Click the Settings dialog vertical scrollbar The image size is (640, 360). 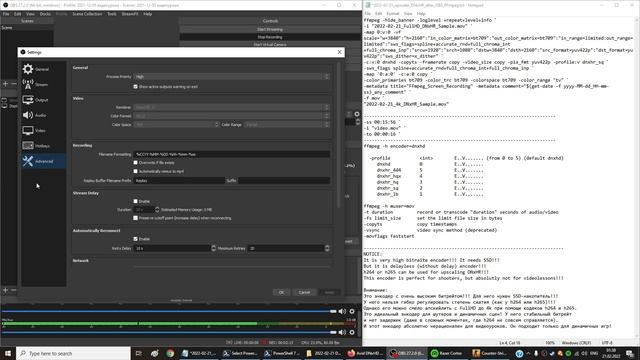coord(339,135)
